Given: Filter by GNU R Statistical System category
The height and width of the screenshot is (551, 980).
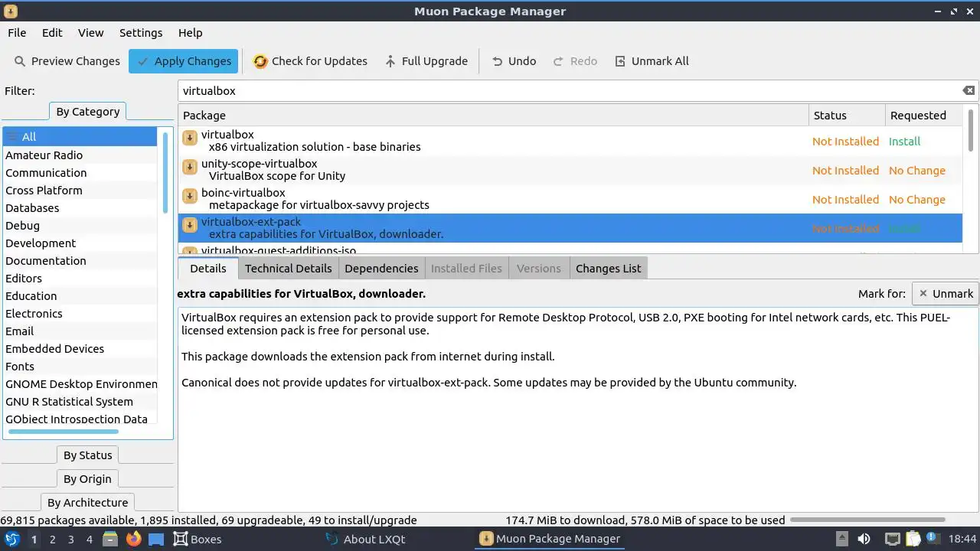Looking at the screenshot, I should [x=80, y=402].
